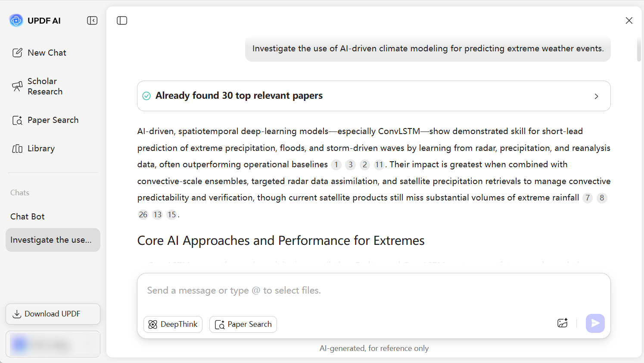Close the UPDF AI window
Screen dimensions: 644x363
click(629, 21)
